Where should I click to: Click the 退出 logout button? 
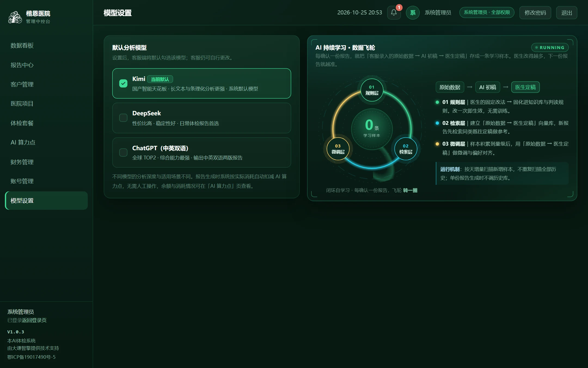[x=566, y=13]
